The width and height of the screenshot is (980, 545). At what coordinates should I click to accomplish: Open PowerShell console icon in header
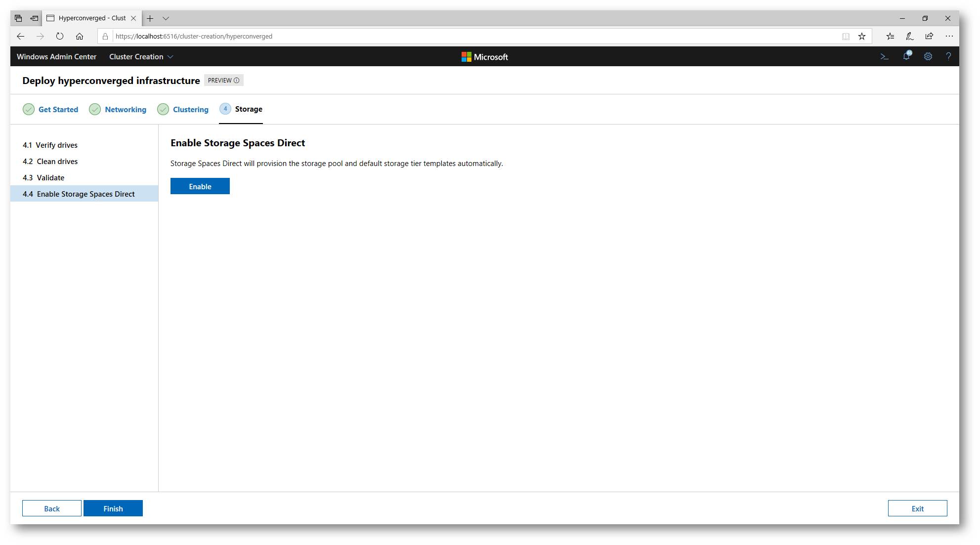click(x=885, y=56)
